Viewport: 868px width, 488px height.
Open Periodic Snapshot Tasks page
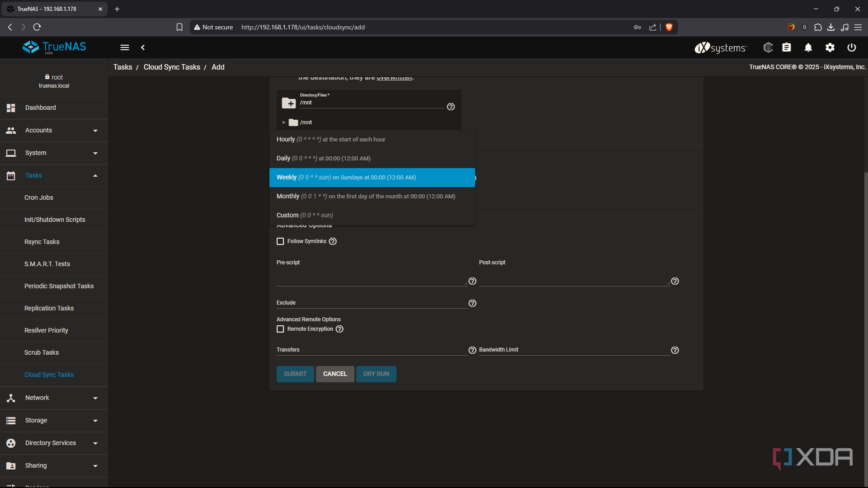[54, 286]
